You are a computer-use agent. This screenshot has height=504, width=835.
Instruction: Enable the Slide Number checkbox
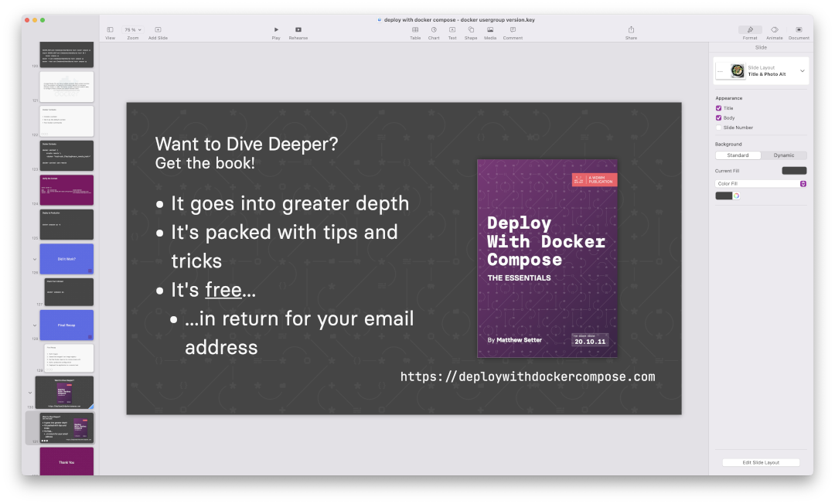point(718,128)
